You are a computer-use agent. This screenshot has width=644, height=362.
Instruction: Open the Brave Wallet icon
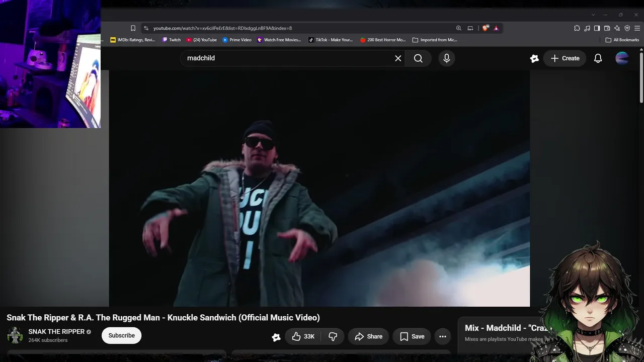607,28
